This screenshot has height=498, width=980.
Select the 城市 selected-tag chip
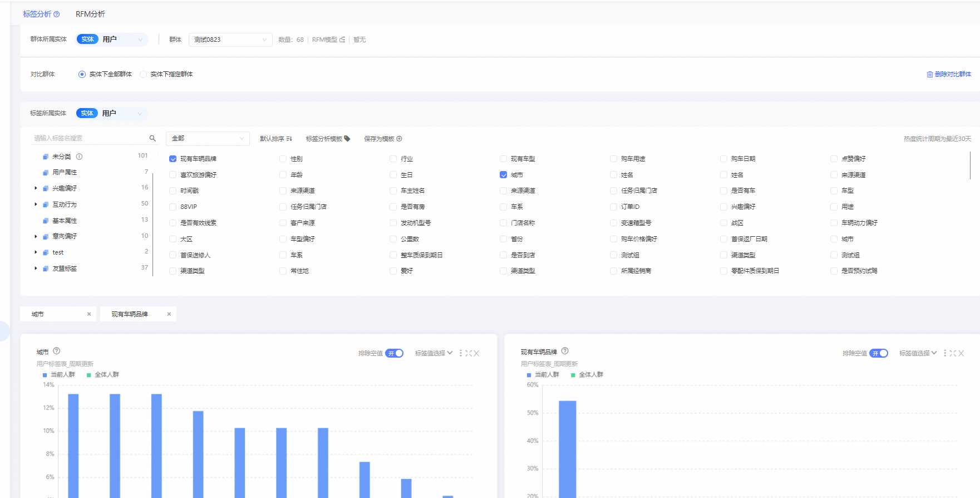(x=58, y=314)
